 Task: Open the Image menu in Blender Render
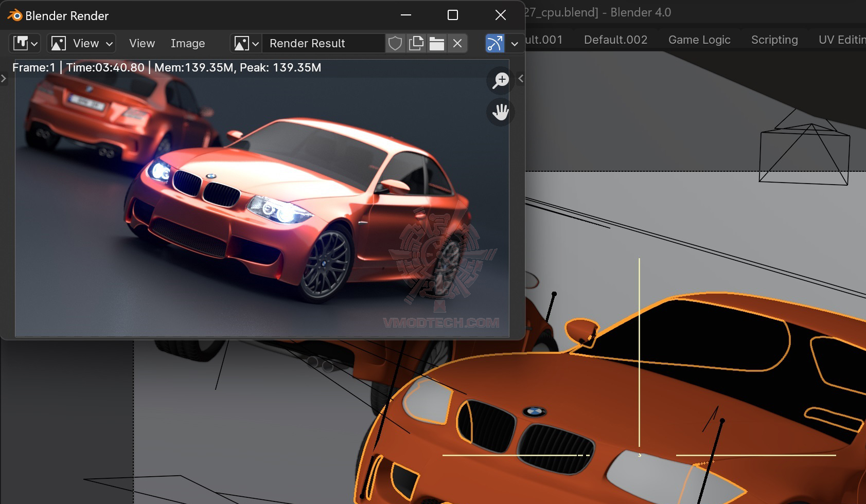[188, 43]
